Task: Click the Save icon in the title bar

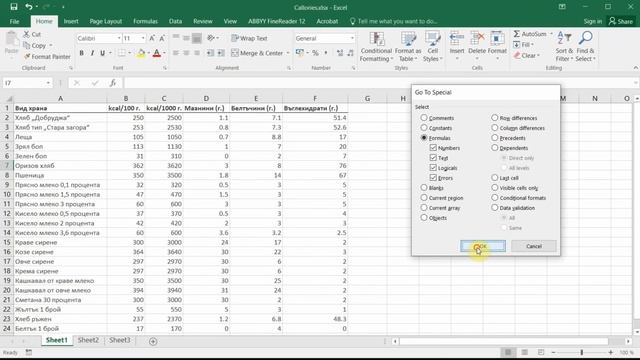Action: tap(14, 7)
